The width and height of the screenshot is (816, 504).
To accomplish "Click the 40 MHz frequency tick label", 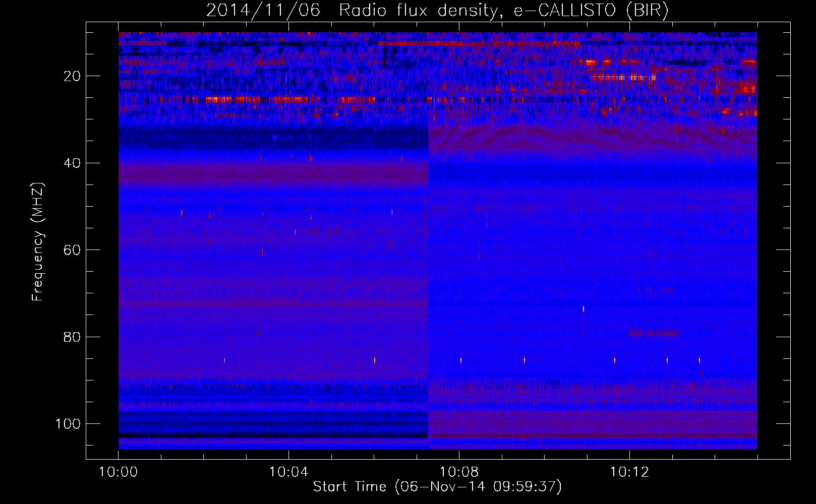I will 73,163.
